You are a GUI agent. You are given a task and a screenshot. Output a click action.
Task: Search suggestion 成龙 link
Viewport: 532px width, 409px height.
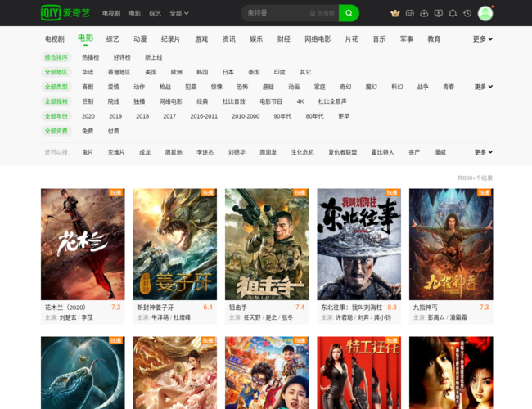tap(145, 152)
